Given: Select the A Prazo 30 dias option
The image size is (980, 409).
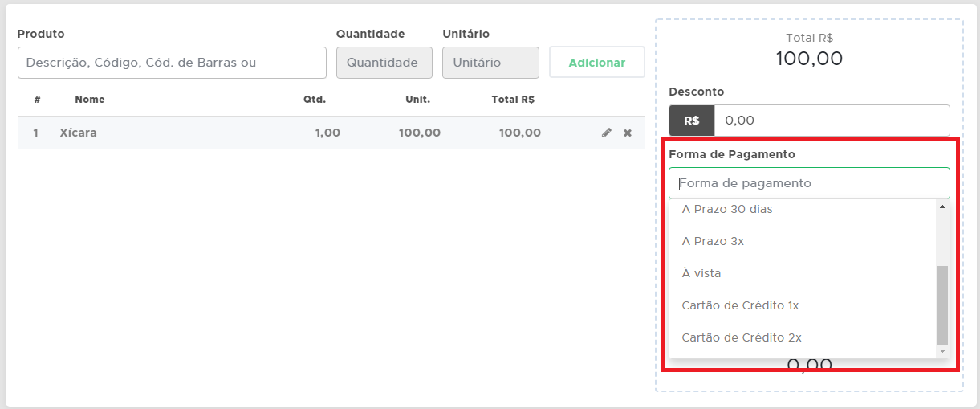Looking at the screenshot, I should pyautogui.click(x=727, y=209).
